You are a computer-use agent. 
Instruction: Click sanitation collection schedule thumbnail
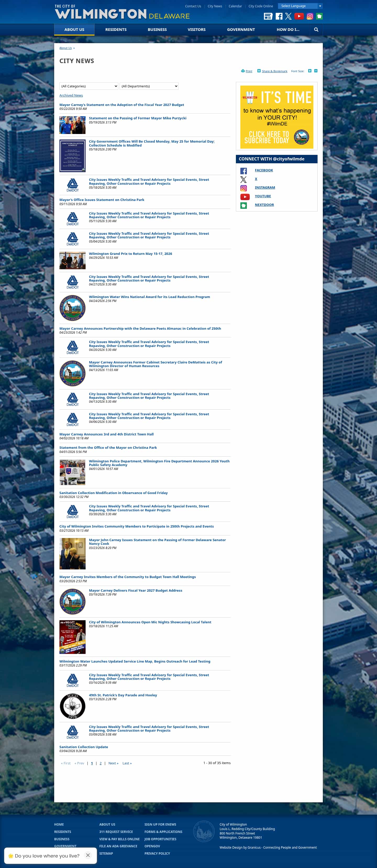coord(73,156)
